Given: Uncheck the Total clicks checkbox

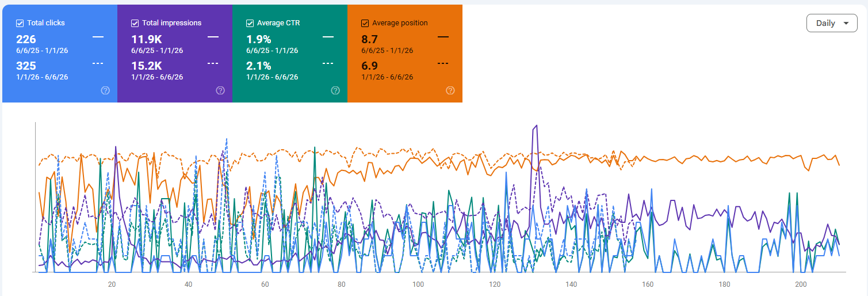Looking at the screenshot, I should (20, 23).
